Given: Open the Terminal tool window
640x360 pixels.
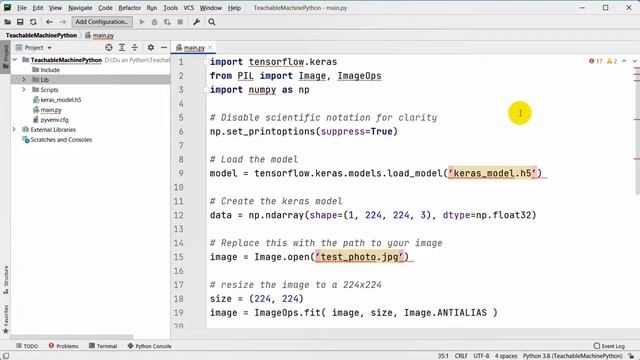Looking at the screenshot, I should [103, 346].
